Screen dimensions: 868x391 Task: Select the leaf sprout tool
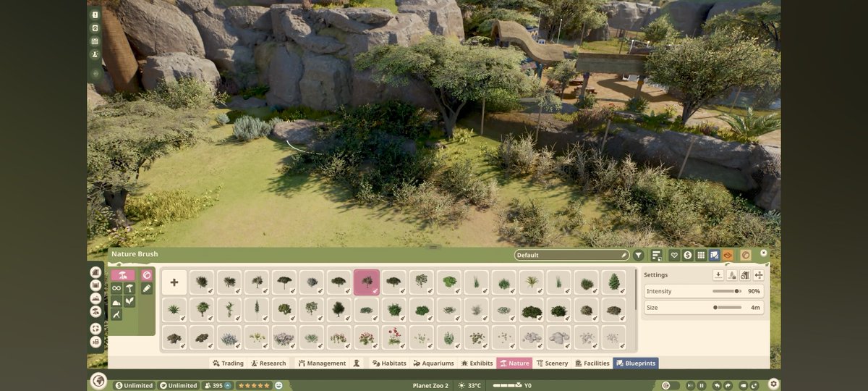(129, 301)
